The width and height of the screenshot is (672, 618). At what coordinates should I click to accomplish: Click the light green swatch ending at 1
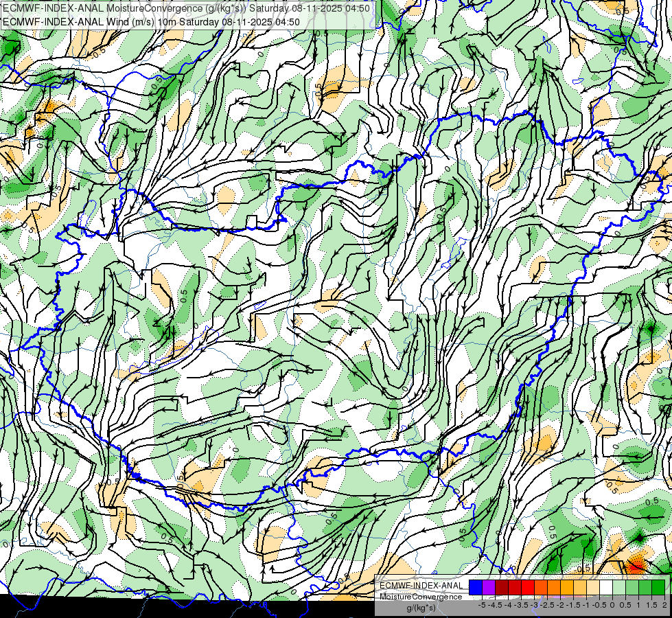click(632, 588)
